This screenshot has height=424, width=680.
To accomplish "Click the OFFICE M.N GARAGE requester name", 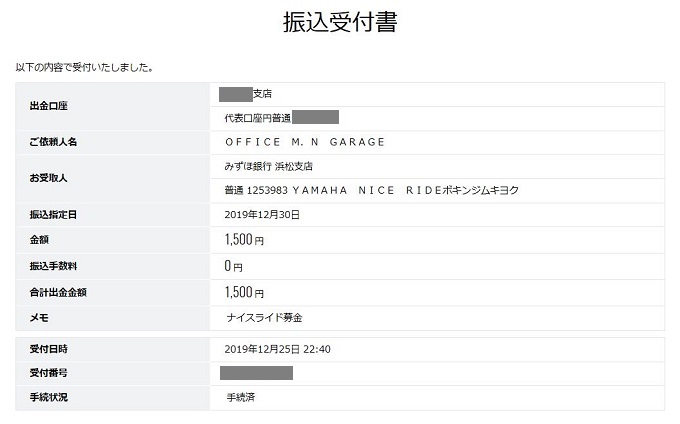I will pos(305,142).
